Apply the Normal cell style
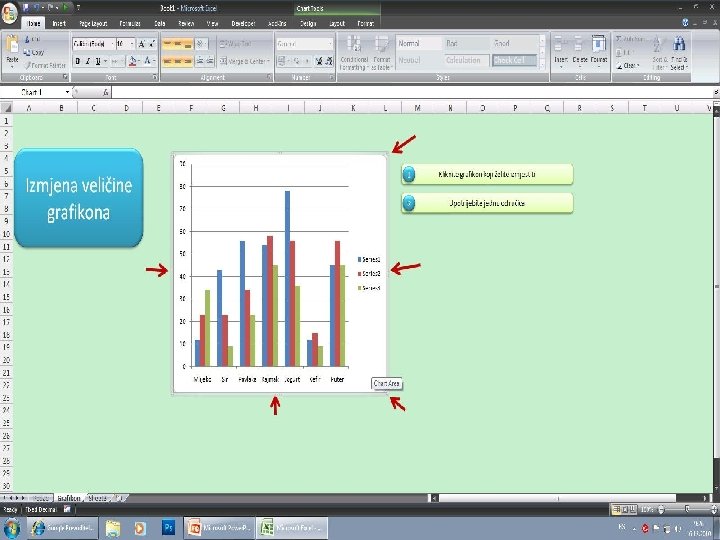This screenshot has height=540, width=720. [419, 44]
